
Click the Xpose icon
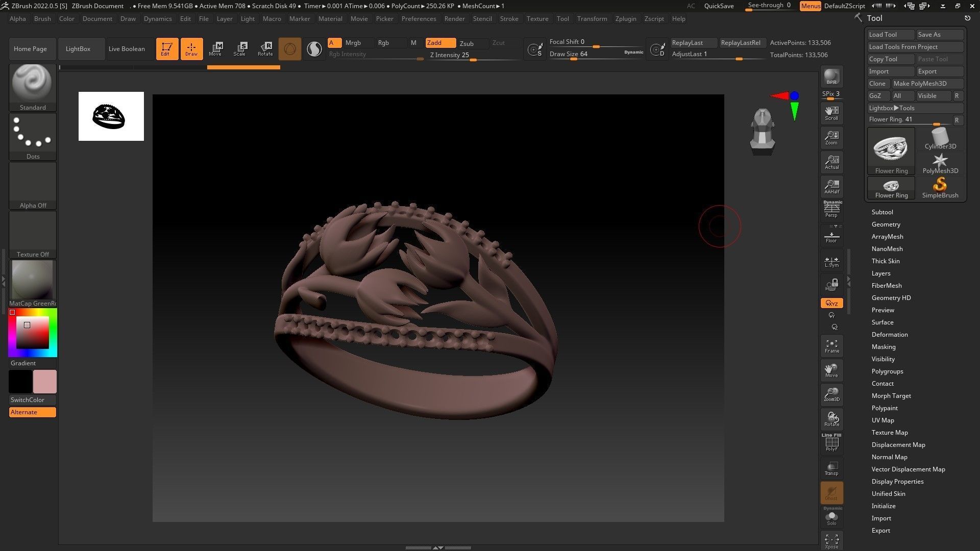point(831,541)
